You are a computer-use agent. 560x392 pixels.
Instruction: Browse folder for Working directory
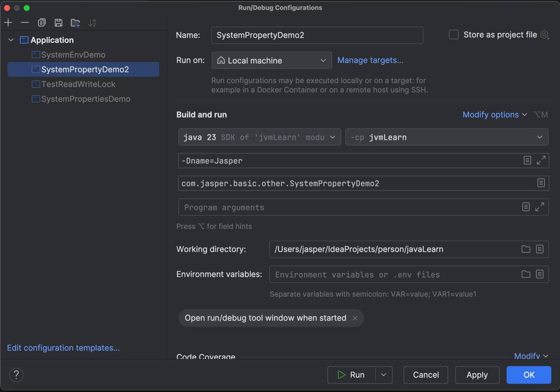(x=526, y=249)
